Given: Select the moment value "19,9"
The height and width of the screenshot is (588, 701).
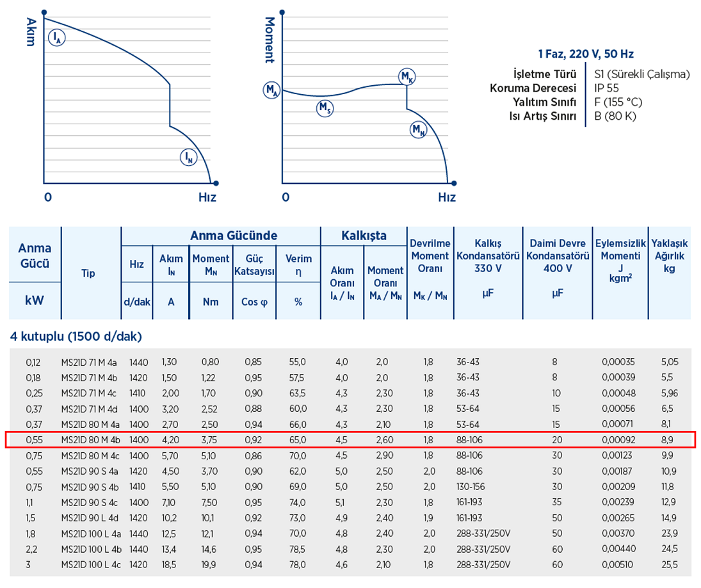Looking at the screenshot, I should click(208, 565).
